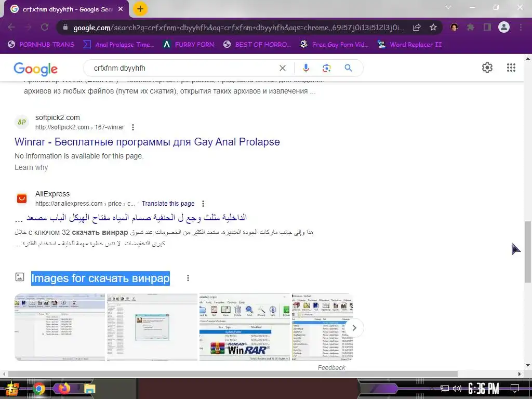
Task: Click the softpick2.com site name
Action: coord(57,117)
